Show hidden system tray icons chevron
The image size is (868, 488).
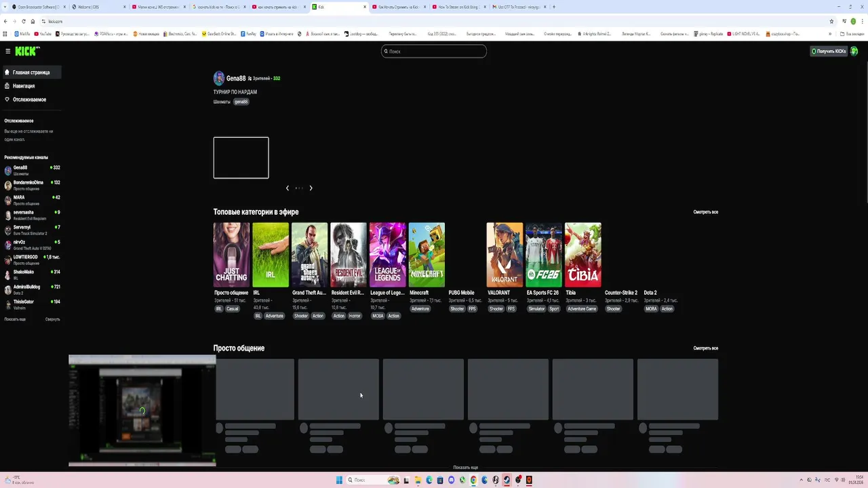[800, 480]
